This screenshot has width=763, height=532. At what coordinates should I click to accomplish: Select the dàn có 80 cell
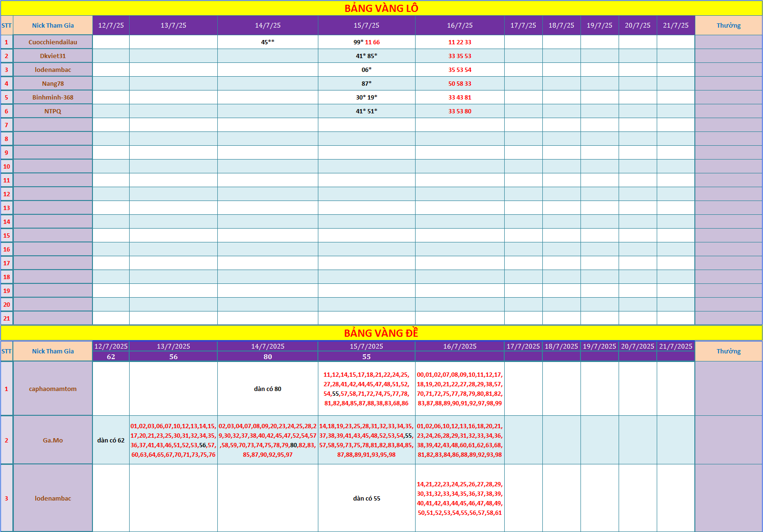pos(268,389)
